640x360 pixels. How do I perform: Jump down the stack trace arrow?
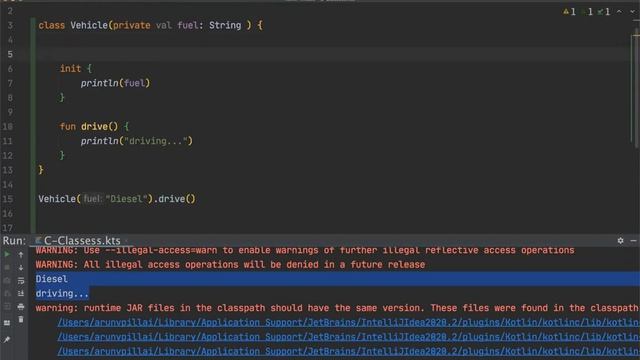tap(21, 268)
